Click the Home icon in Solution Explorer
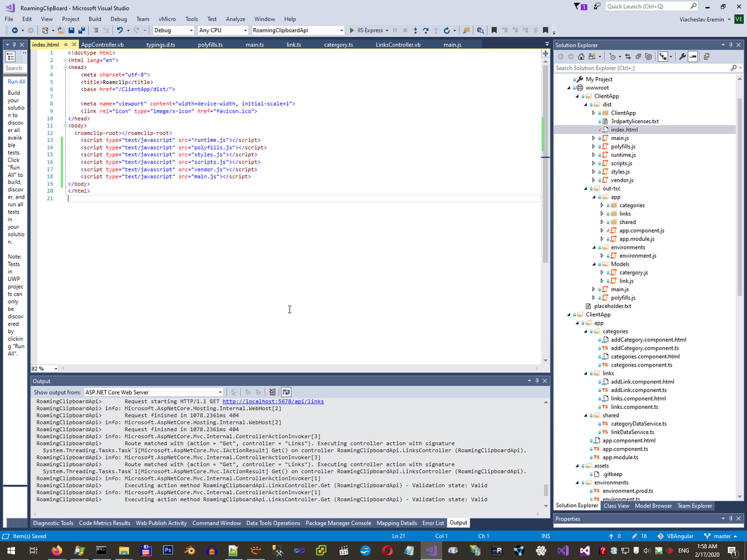 pyautogui.click(x=581, y=57)
